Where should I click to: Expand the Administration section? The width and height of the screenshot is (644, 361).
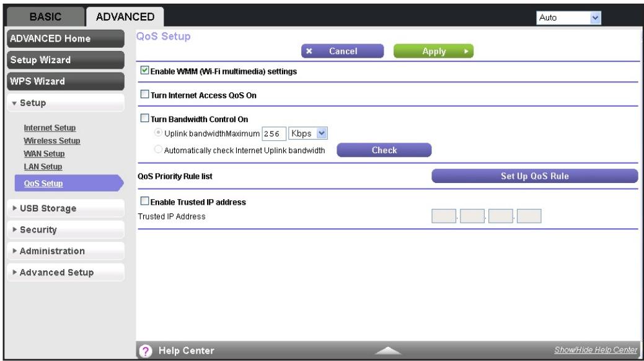(x=66, y=251)
